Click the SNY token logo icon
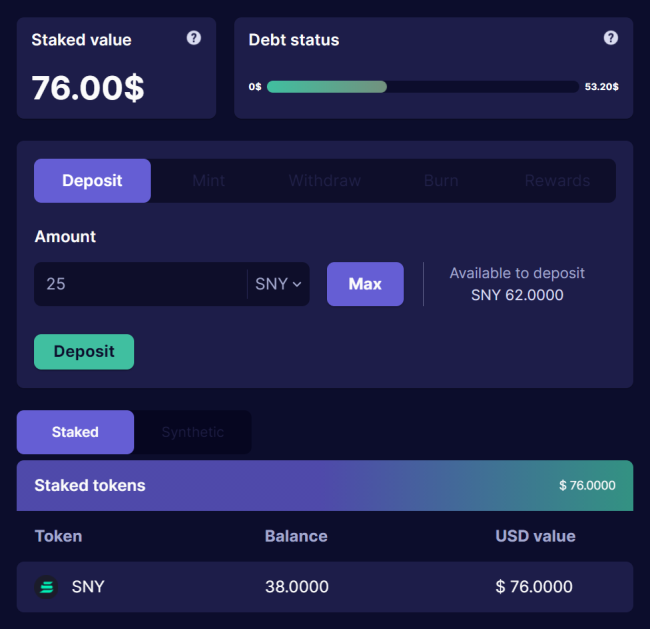The height and width of the screenshot is (629, 650). (x=46, y=587)
